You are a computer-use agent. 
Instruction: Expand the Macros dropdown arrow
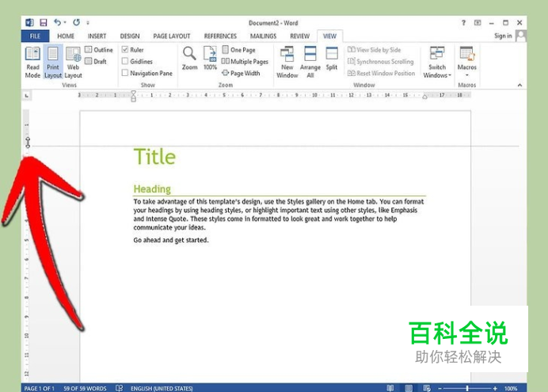[x=467, y=75]
